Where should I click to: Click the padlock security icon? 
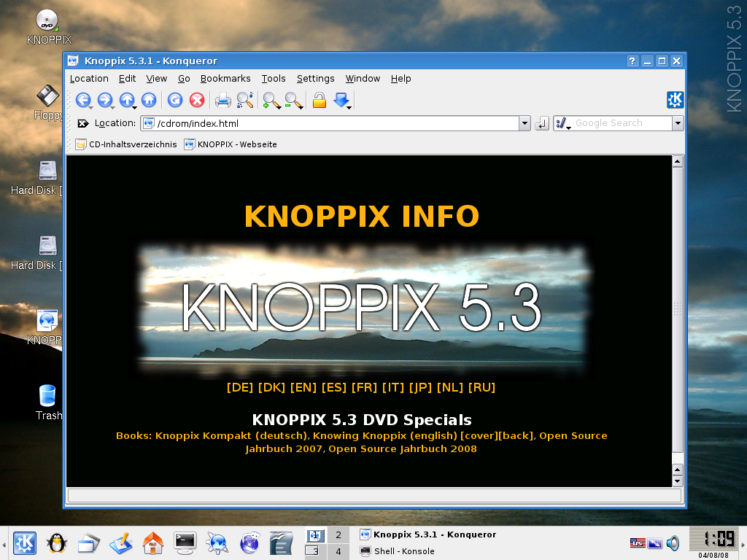tap(320, 100)
